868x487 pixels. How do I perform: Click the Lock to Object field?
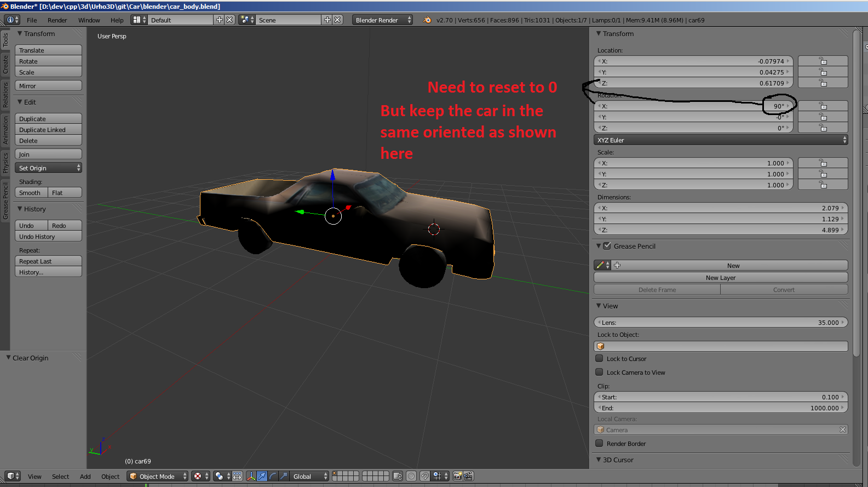721,346
